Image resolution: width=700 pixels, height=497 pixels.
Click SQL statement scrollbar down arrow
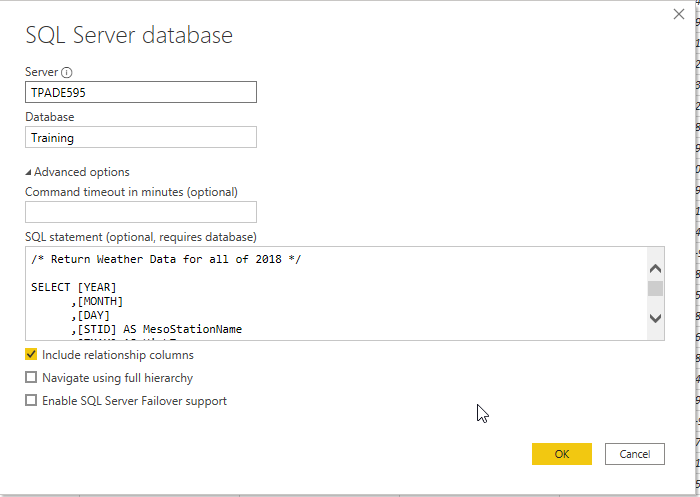(655, 318)
